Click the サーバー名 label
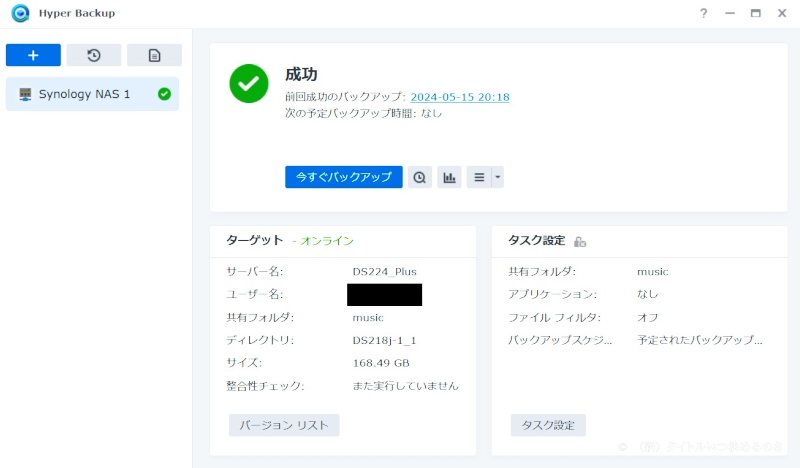Image resolution: width=800 pixels, height=468 pixels. click(x=255, y=272)
